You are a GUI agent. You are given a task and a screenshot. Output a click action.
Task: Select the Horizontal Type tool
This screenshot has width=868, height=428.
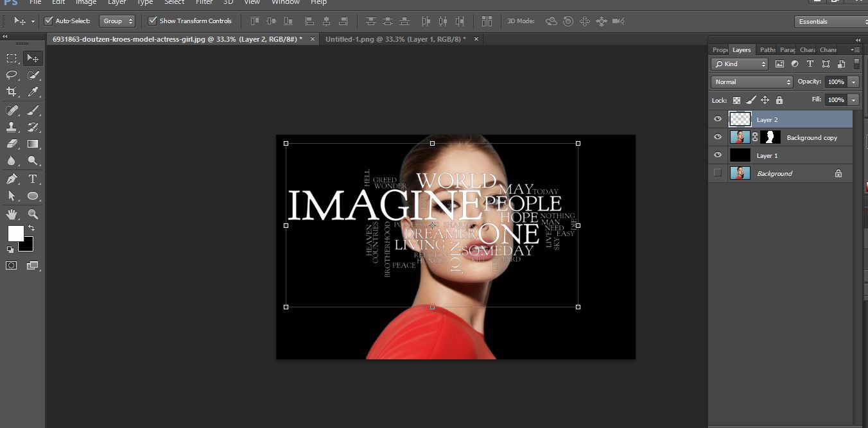[32, 180]
